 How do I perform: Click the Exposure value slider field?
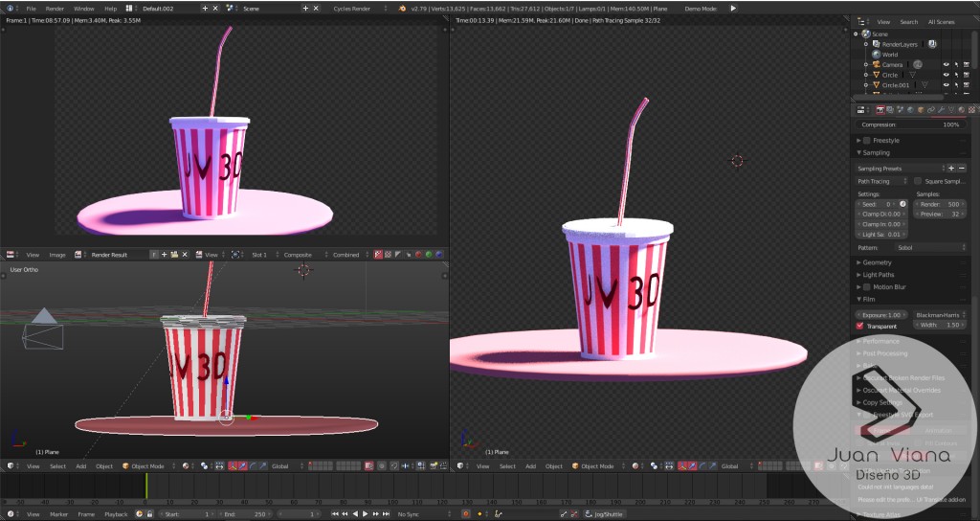click(x=881, y=314)
